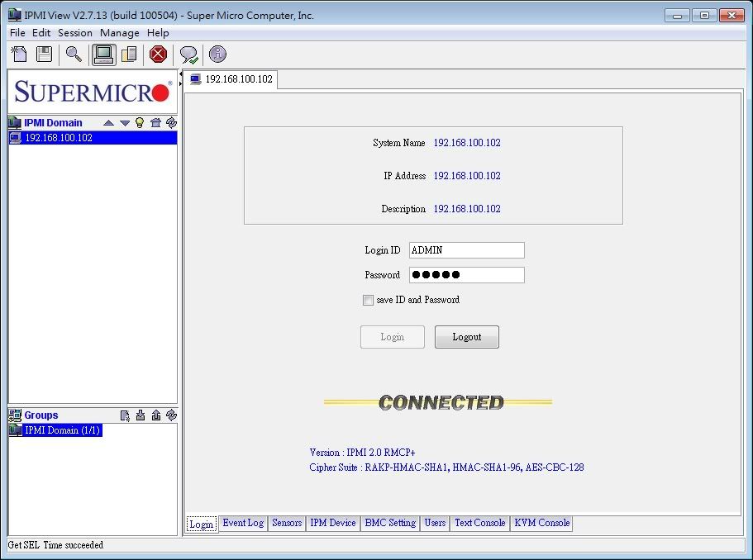The width and height of the screenshot is (753, 560).
Task: Switch to the Text Console tab
Action: coord(479,523)
